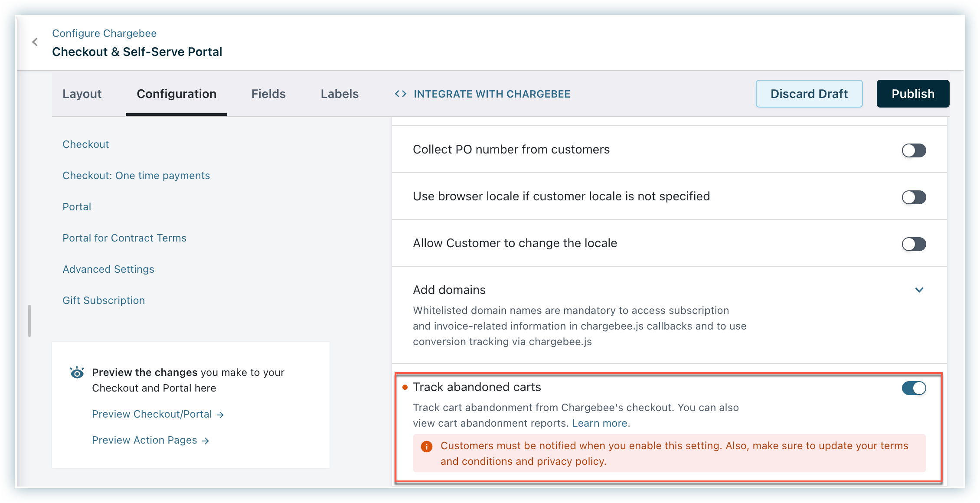980x503 pixels.
Task: Click arrow icon next to Preview Action Pages
Action: pyautogui.click(x=206, y=441)
